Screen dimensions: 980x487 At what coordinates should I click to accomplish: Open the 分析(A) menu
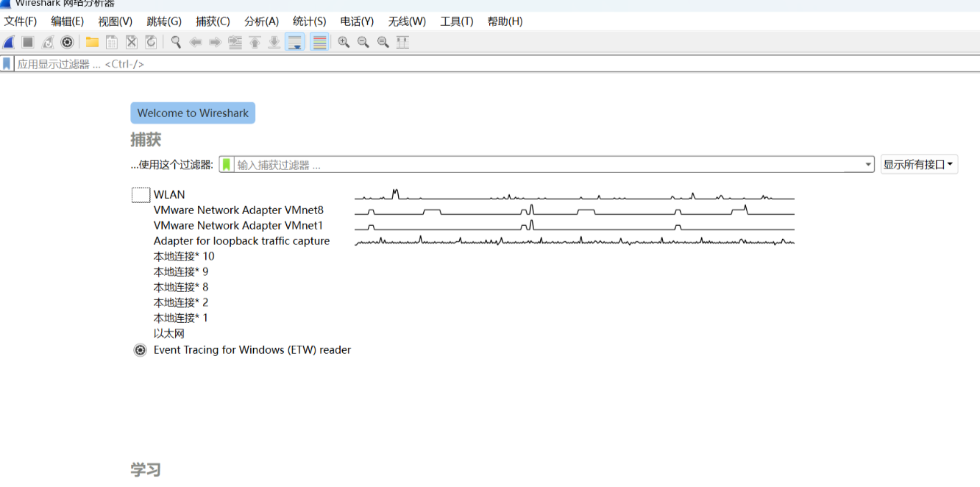[x=261, y=21]
